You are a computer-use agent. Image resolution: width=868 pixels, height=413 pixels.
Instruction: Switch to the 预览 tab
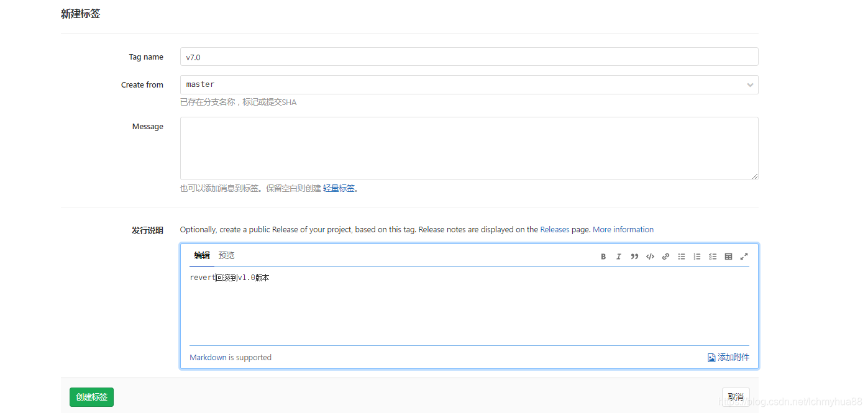tap(226, 255)
